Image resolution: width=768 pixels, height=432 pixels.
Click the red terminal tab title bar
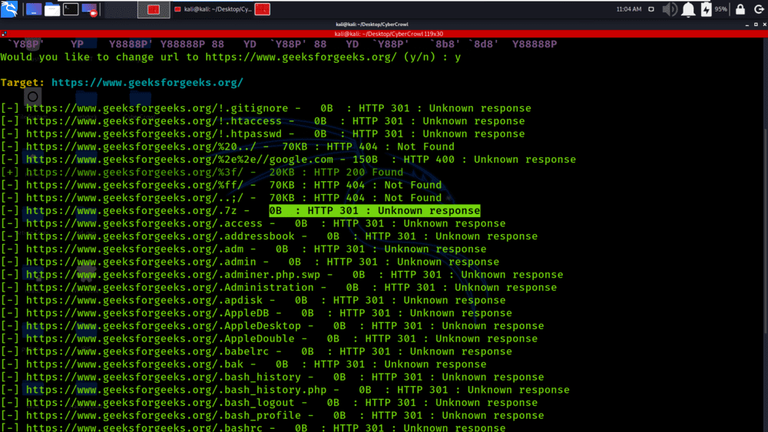click(x=384, y=34)
